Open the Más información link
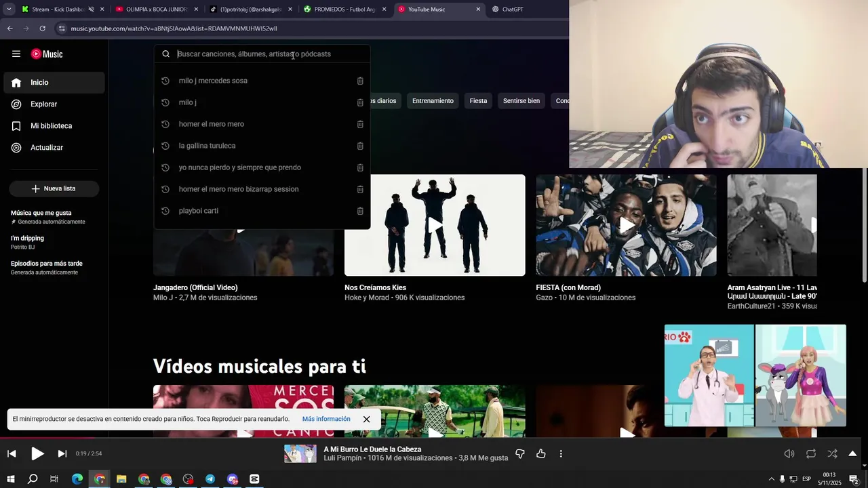Screen dimensions: 868x488 326,419
